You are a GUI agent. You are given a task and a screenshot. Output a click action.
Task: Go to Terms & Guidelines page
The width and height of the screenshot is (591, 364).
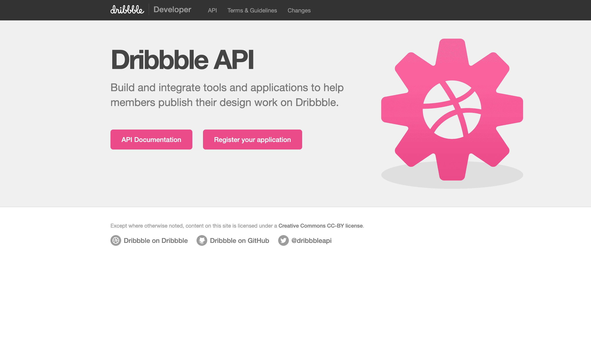point(252,10)
